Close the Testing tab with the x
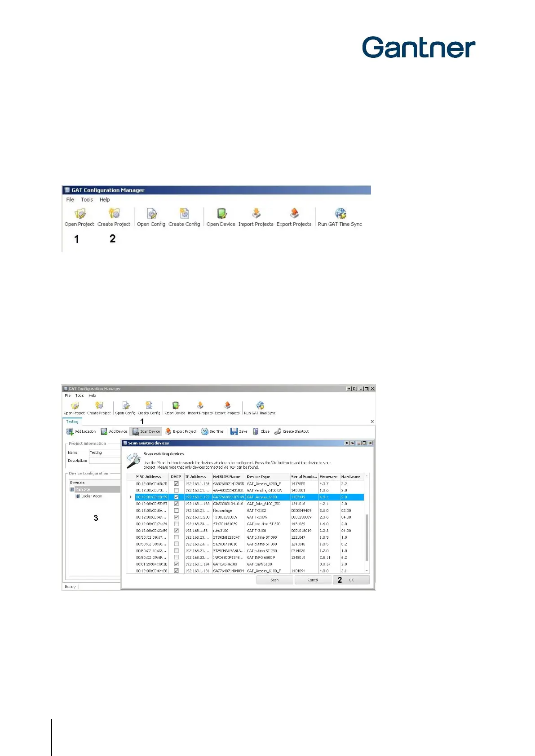535x756 pixels. coord(372,422)
